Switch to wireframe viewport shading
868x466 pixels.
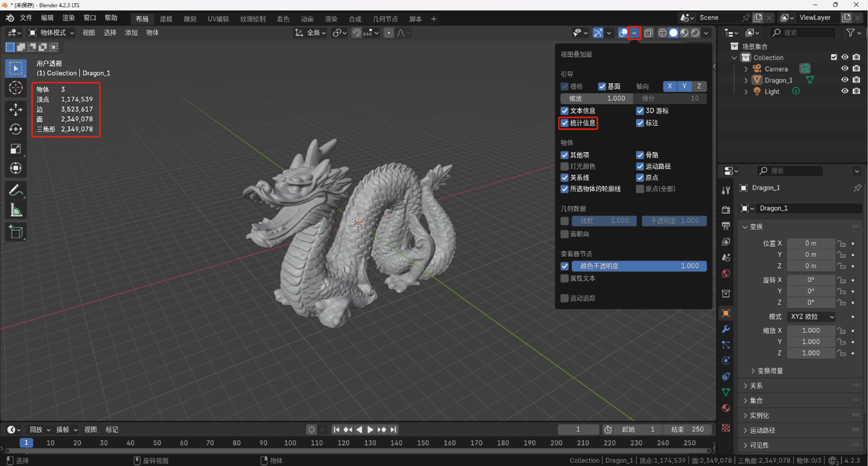coord(662,33)
